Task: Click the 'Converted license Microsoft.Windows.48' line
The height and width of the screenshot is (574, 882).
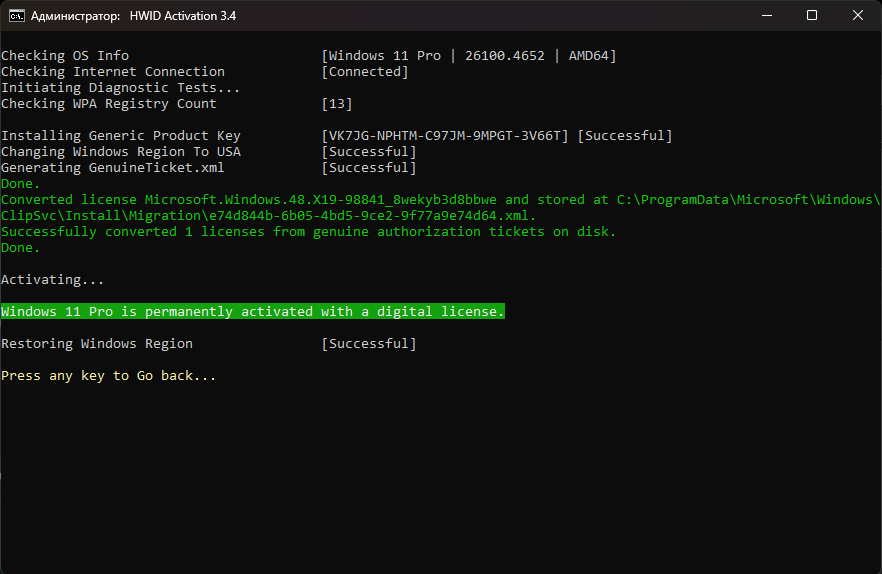Action: pos(440,200)
